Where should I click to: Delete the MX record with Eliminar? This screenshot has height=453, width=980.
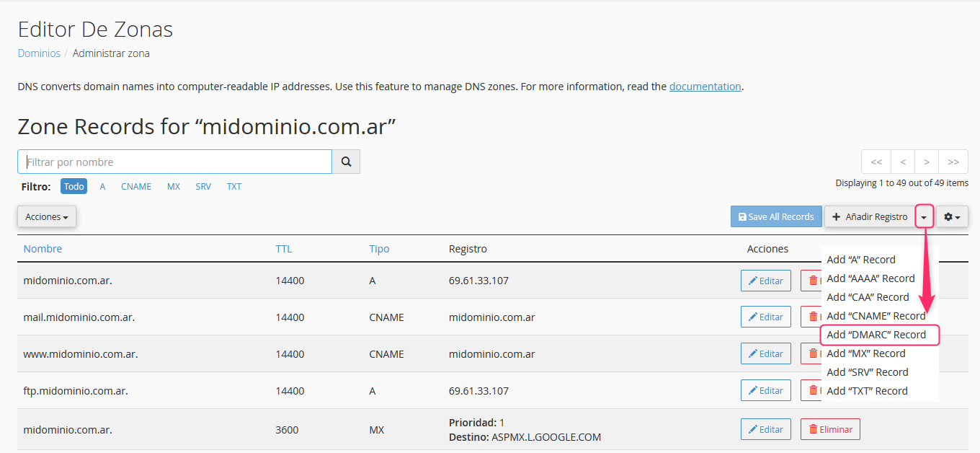830,429
